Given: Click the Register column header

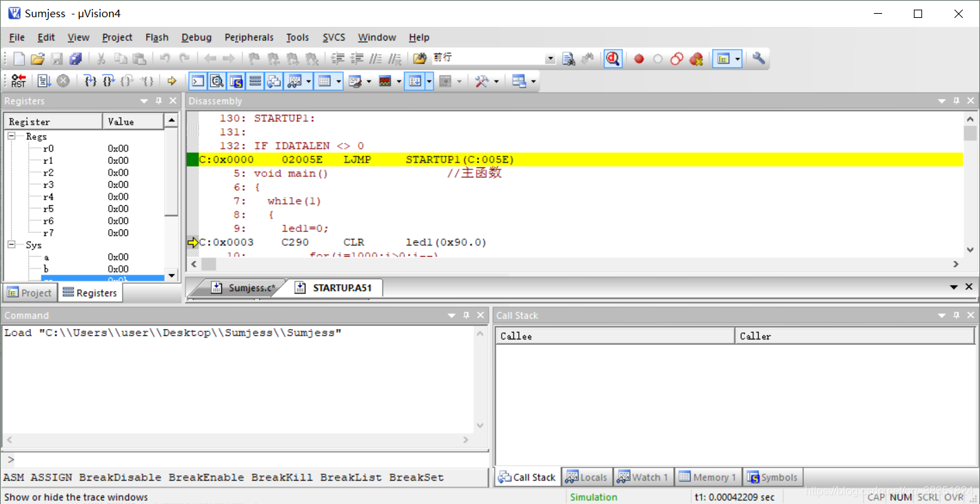Looking at the screenshot, I should 54,121.
